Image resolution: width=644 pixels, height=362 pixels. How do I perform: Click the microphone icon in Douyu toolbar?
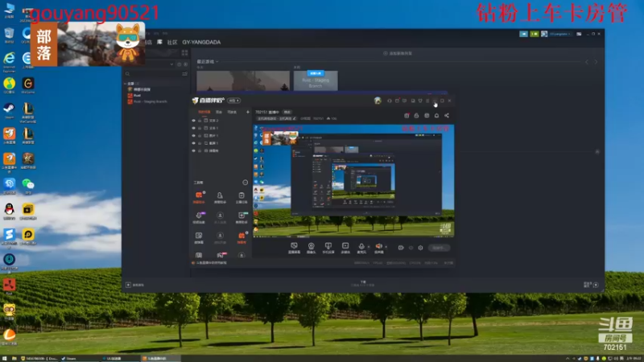(x=361, y=246)
